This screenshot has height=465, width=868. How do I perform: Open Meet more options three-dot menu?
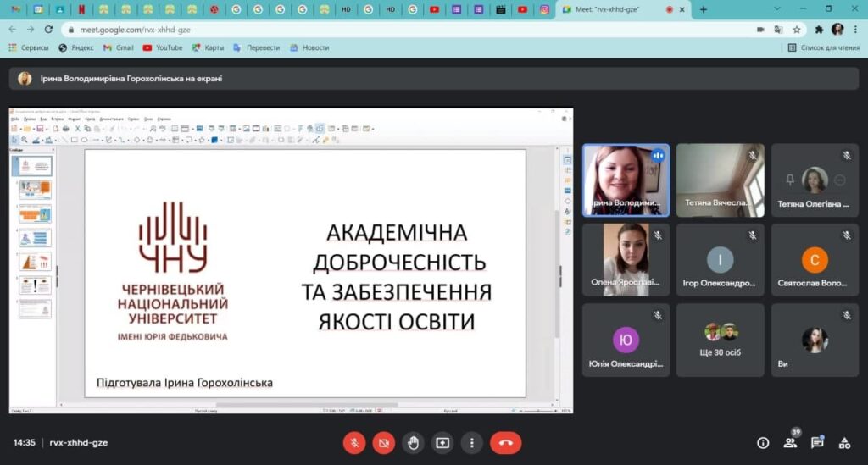(471, 443)
